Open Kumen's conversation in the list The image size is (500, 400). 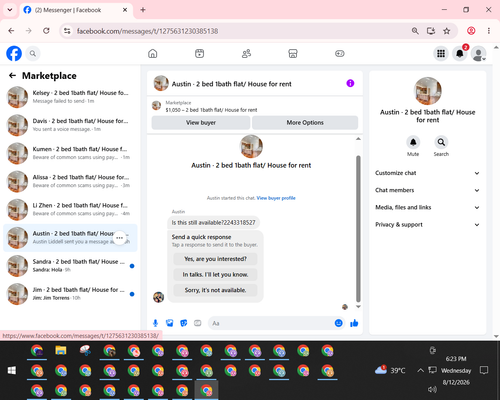[x=70, y=153]
